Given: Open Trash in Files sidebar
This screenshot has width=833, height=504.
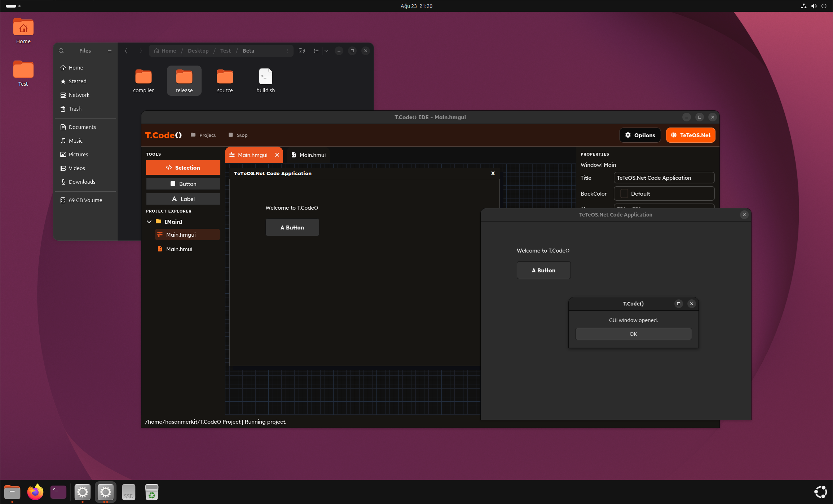Looking at the screenshot, I should [86, 109].
